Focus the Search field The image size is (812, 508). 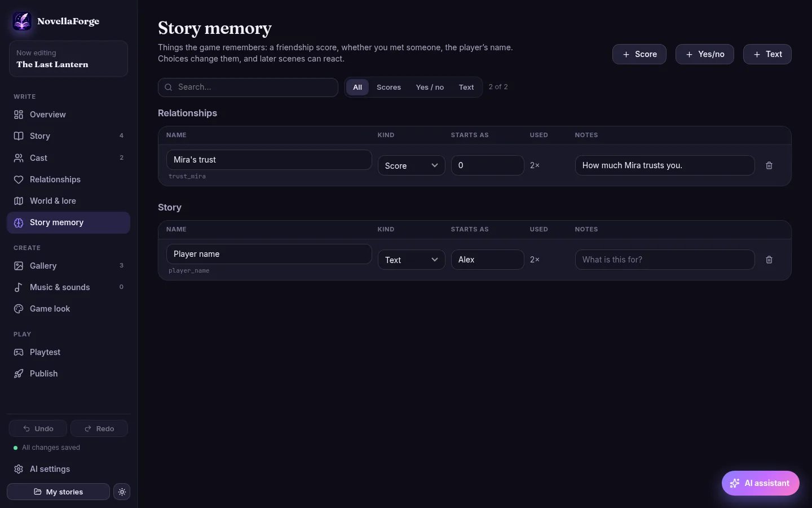[248, 87]
